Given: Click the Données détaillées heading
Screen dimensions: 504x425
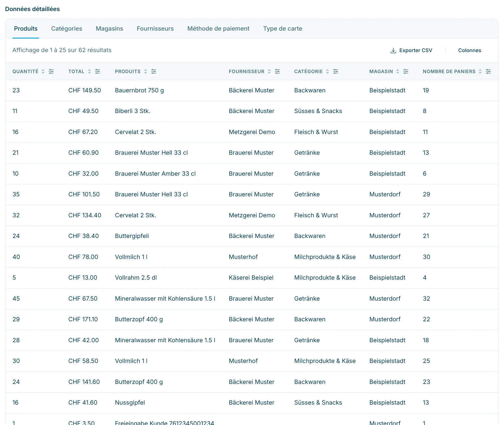Looking at the screenshot, I should click(x=32, y=9).
